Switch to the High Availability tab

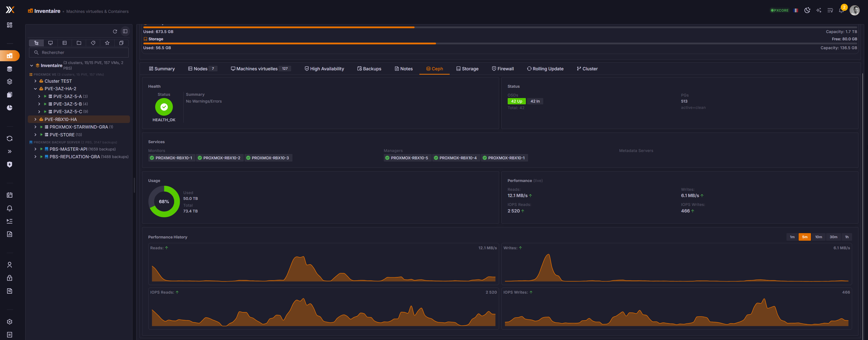(x=324, y=69)
